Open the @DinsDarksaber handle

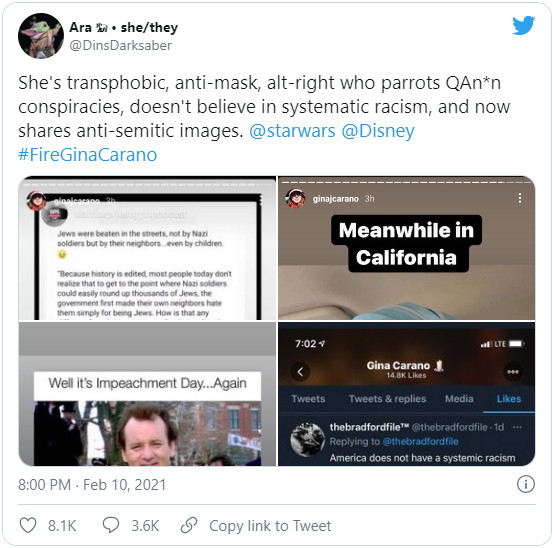[x=120, y=46]
